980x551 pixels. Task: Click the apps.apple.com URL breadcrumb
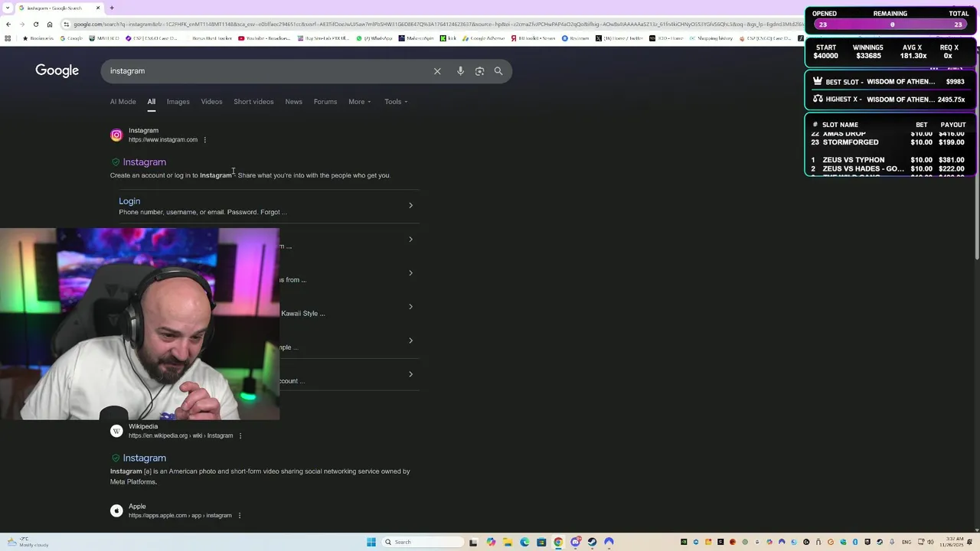(180, 516)
